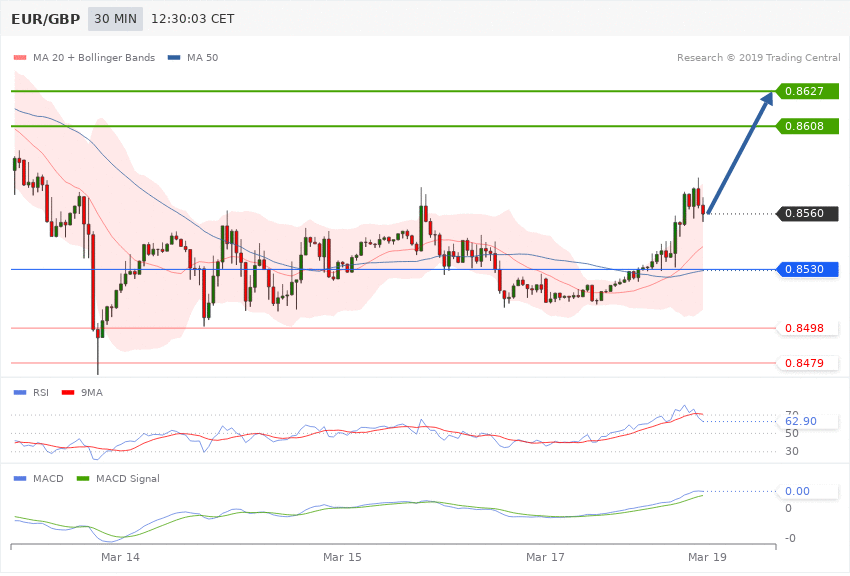
Task: Click the RSI legend label
Action: tap(41, 392)
